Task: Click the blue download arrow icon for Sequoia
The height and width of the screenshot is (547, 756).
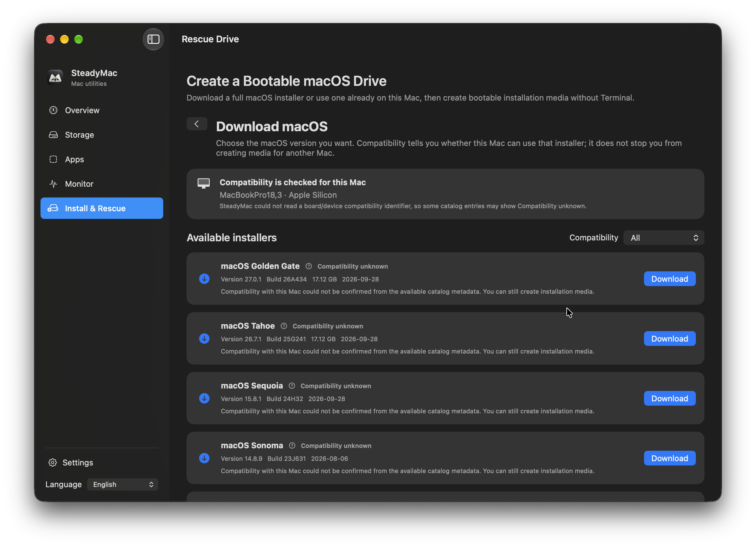Action: pos(204,398)
